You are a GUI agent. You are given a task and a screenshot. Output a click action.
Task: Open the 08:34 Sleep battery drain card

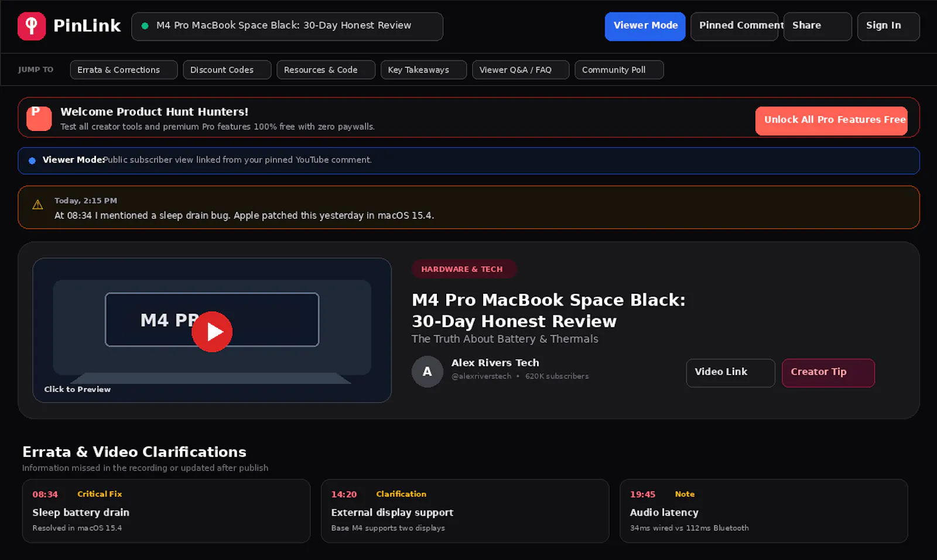(166, 511)
